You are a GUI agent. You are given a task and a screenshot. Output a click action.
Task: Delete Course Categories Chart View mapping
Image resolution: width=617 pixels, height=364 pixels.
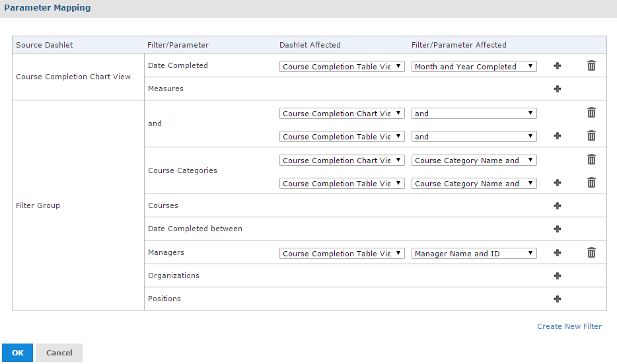pos(591,159)
